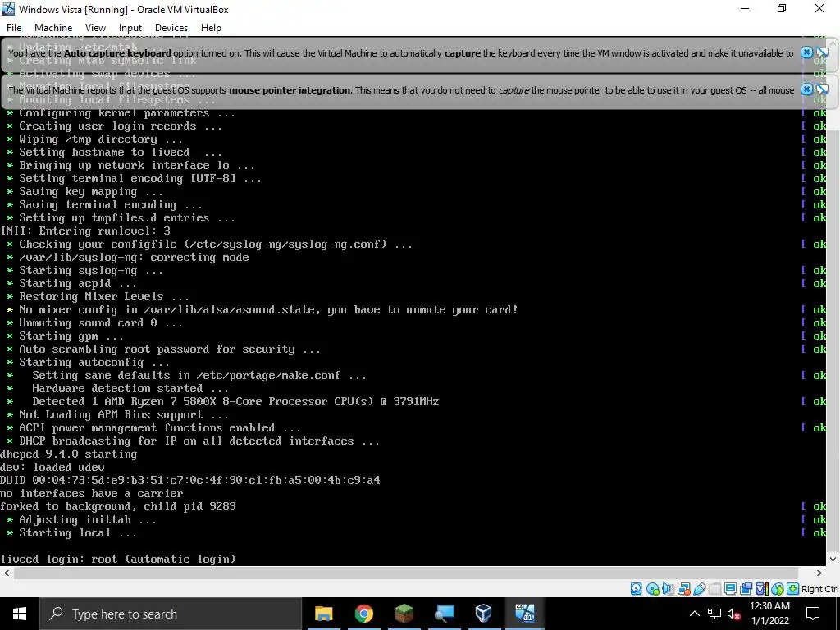
Task: Open the Input menu
Action: click(130, 28)
